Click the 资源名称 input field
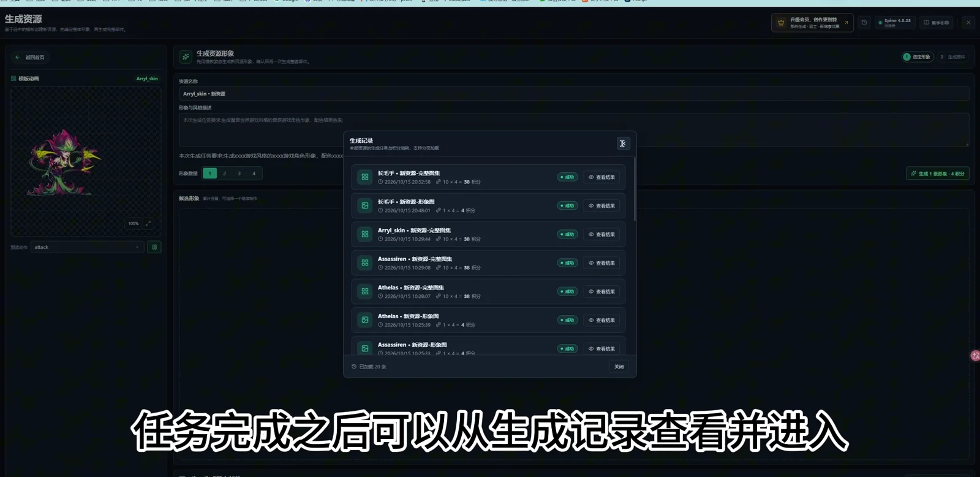 (x=574, y=94)
